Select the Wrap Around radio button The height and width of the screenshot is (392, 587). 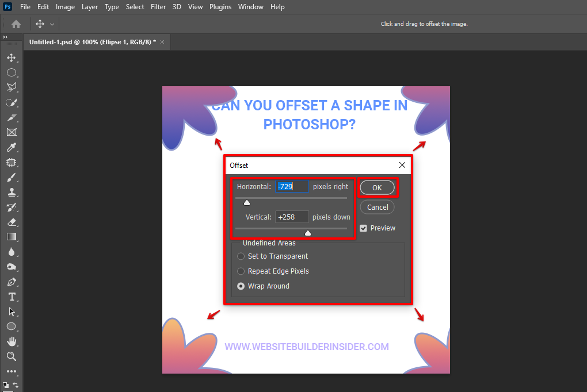pos(241,286)
